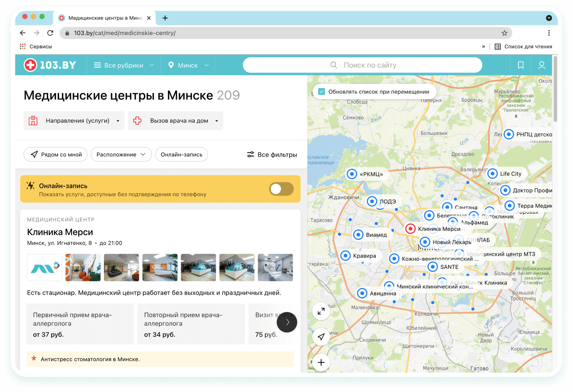
Task: Select the Новый Лекарь map marker
Action: pos(425,242)
